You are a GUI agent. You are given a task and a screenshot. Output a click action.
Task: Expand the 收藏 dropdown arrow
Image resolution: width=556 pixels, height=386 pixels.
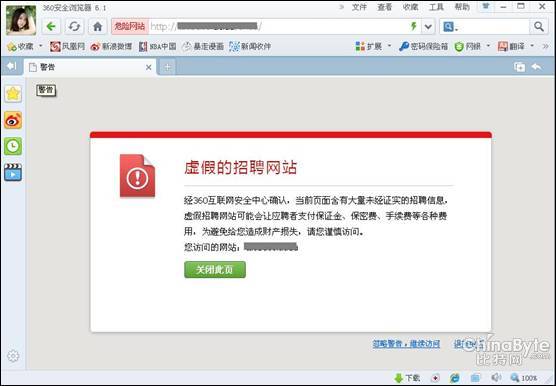click(x=40, y=46)
